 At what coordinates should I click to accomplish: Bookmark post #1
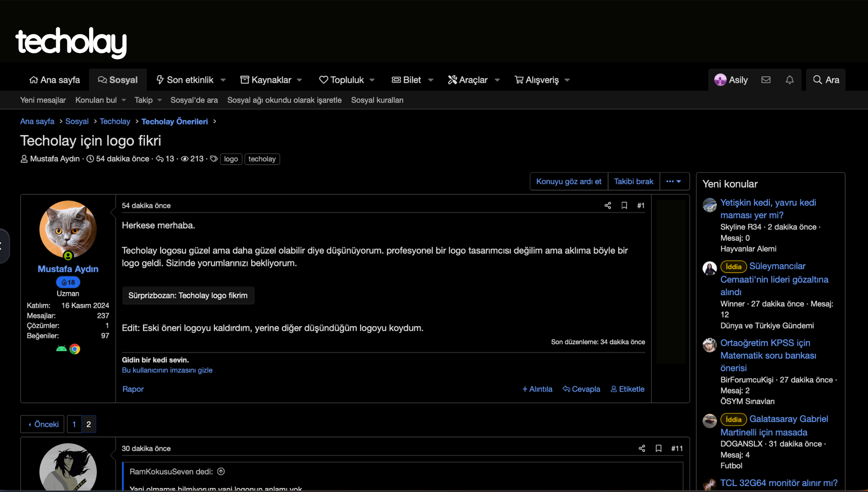[x=624, y=206]
